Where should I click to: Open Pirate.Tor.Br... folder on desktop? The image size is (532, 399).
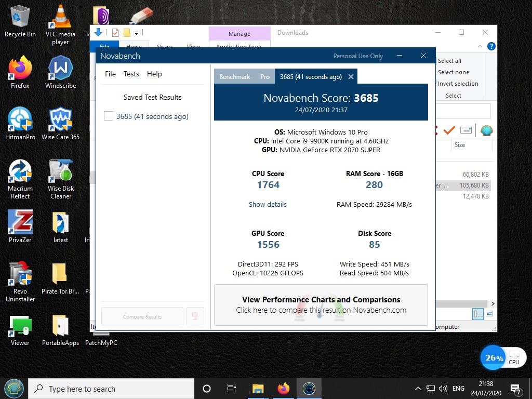tap(60, 278)
